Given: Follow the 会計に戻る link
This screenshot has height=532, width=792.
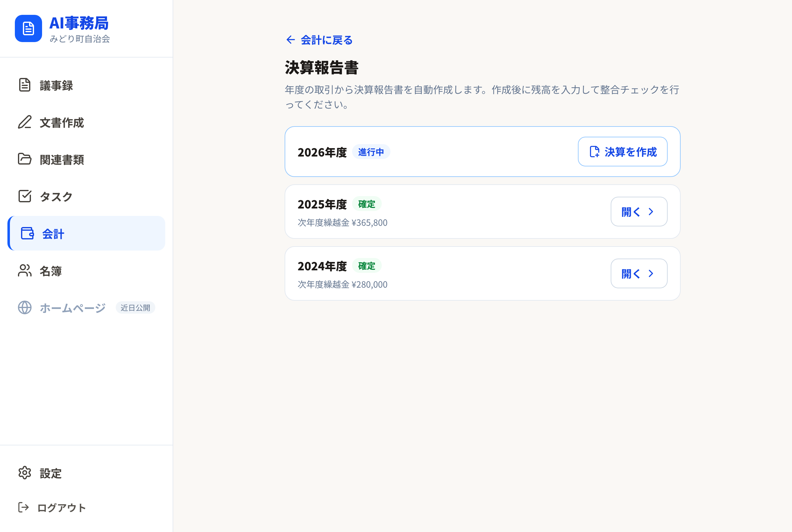Looking at the screenshot, I should pos(319,40).
